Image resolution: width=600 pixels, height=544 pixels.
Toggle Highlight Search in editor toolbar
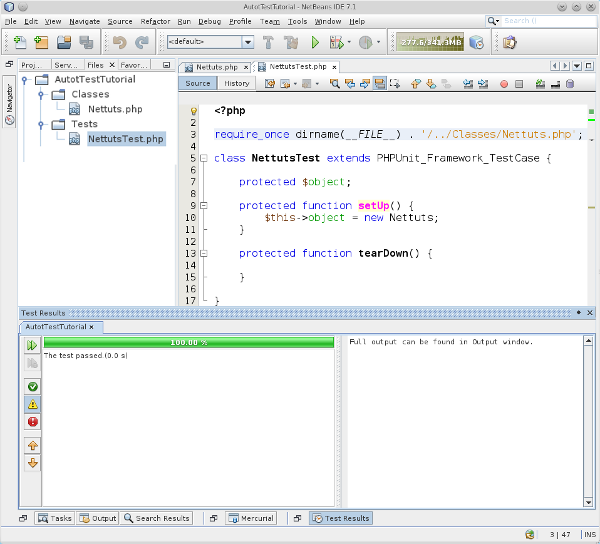pos(379,84)
